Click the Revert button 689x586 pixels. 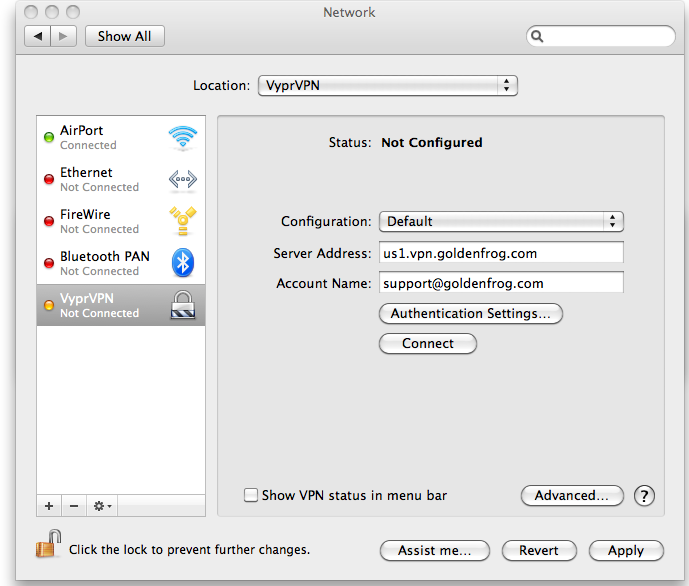[539, 550]
